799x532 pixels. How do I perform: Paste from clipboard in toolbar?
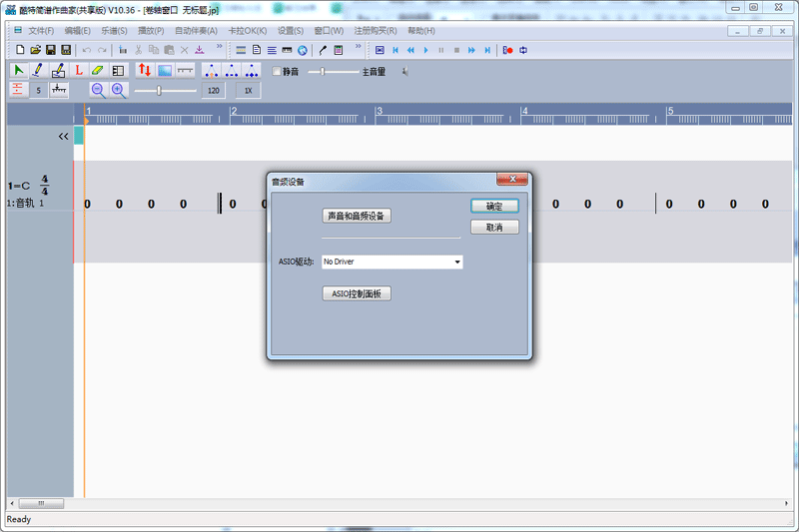pos(169,50)
